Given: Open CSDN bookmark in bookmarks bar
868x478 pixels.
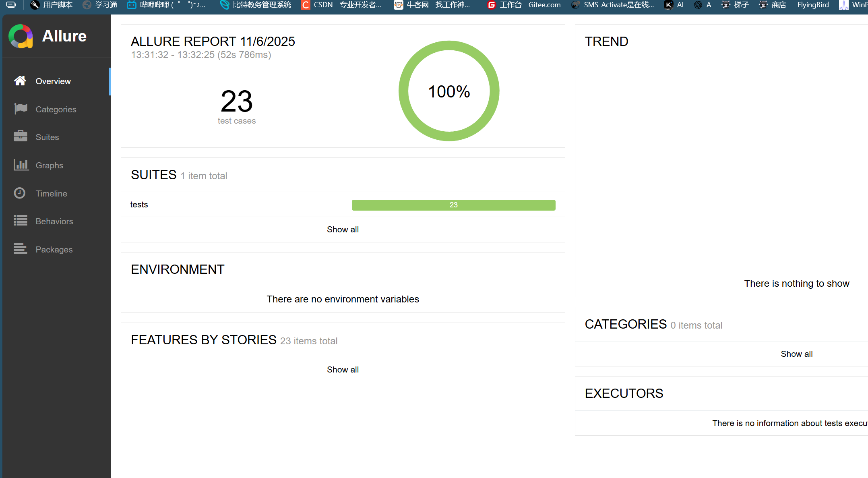Looking at the screenshot, I should coord(341,5).
